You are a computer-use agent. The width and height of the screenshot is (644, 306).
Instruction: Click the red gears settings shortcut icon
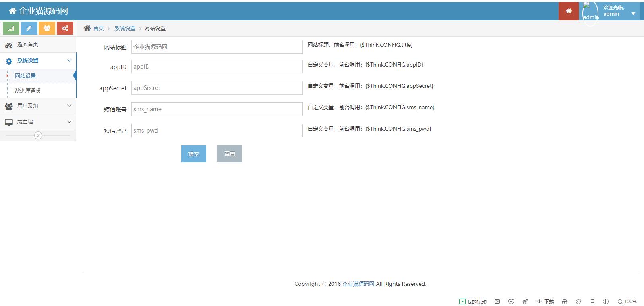tap(65, 28)
